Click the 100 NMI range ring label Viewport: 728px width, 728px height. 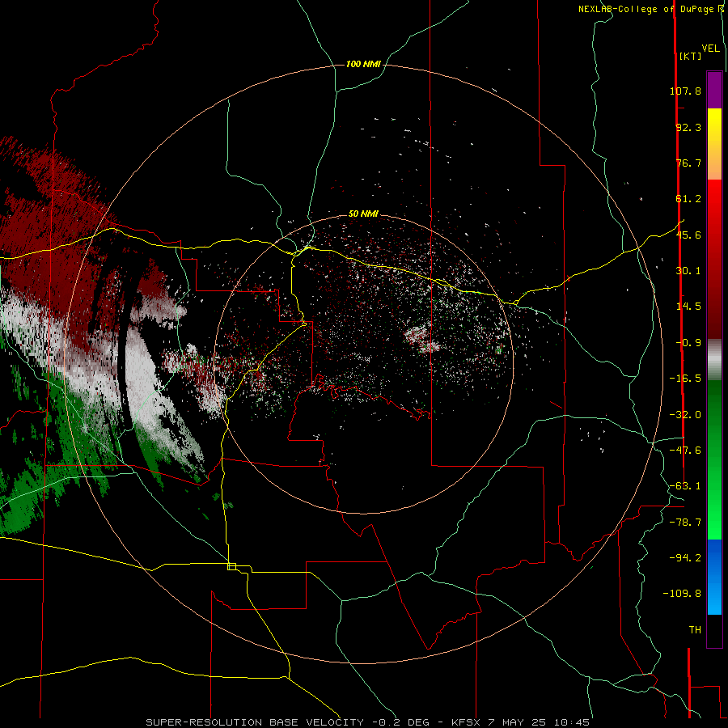pos(363,64)
